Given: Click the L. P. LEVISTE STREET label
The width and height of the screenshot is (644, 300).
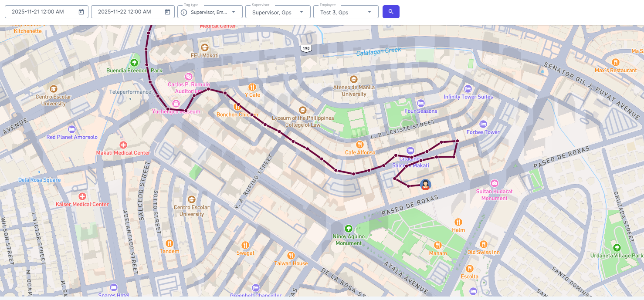Looking at the screenshot, I should [403, 130].
